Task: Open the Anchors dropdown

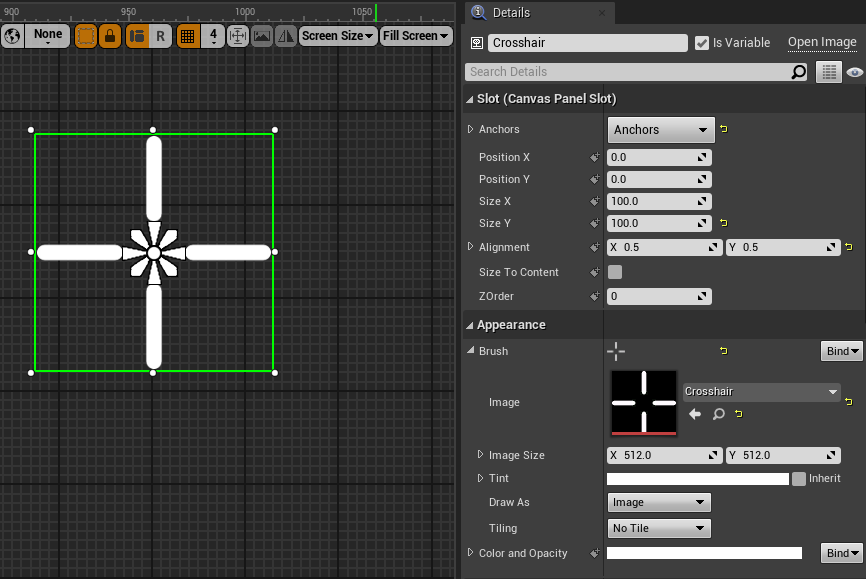Action: coord(660,130)
